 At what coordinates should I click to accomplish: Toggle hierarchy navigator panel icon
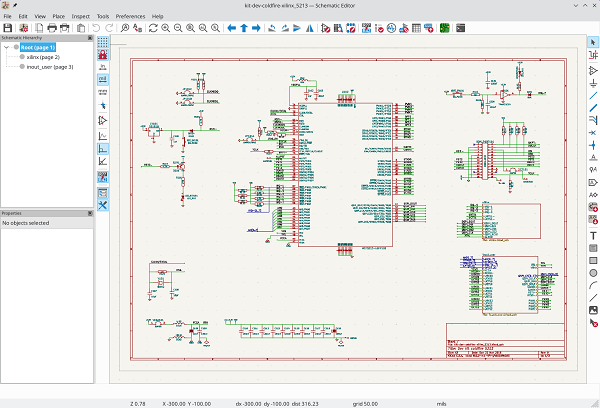(x=103, y=193)
